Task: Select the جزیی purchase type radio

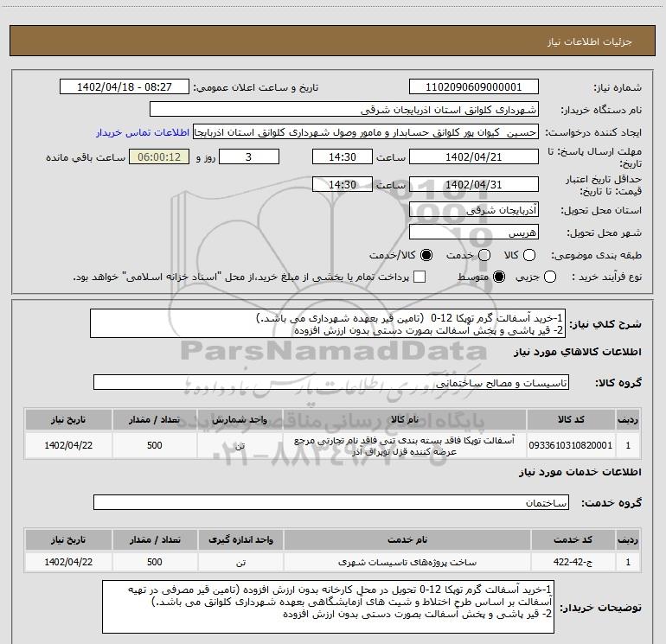Action: (x=550, y=277)
